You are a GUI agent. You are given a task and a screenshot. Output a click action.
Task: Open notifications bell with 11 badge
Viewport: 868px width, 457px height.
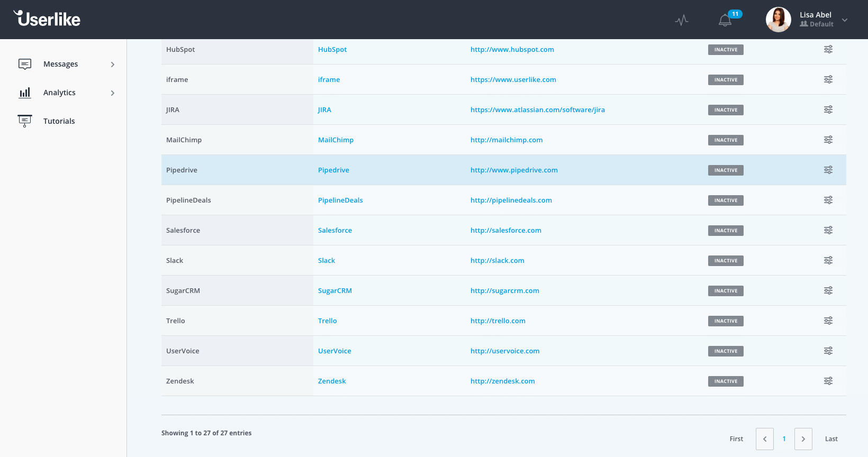[x=726, y=20]
